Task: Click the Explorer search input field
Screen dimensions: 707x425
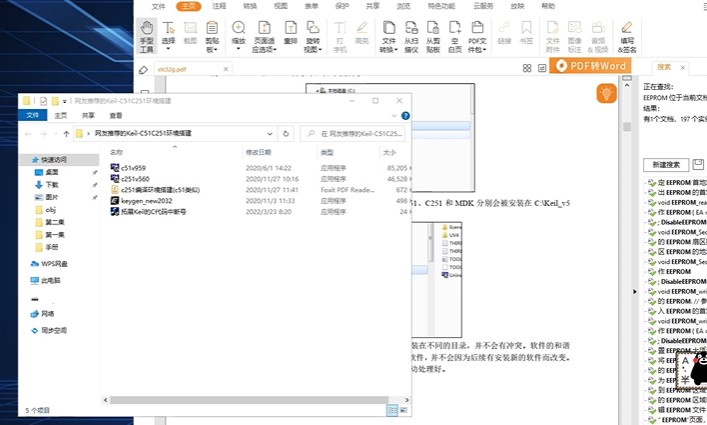Action: pos(353,133)
